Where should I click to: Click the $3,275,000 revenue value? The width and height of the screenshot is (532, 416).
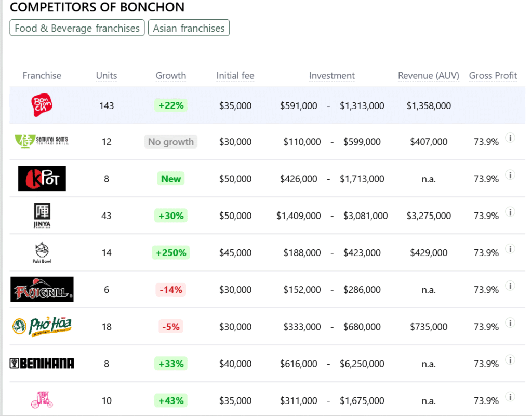(x=429, y=216)
